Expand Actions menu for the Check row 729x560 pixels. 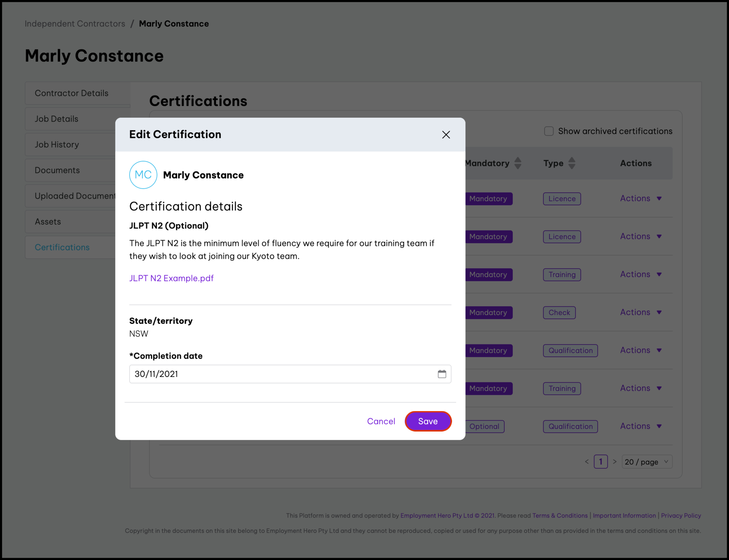(x=640, y=312)
